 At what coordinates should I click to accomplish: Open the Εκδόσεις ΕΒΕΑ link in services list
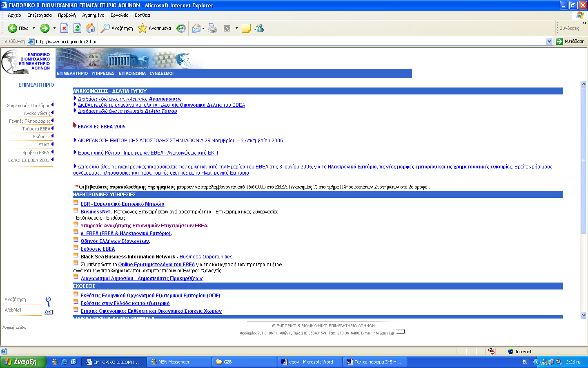[98, 249]
